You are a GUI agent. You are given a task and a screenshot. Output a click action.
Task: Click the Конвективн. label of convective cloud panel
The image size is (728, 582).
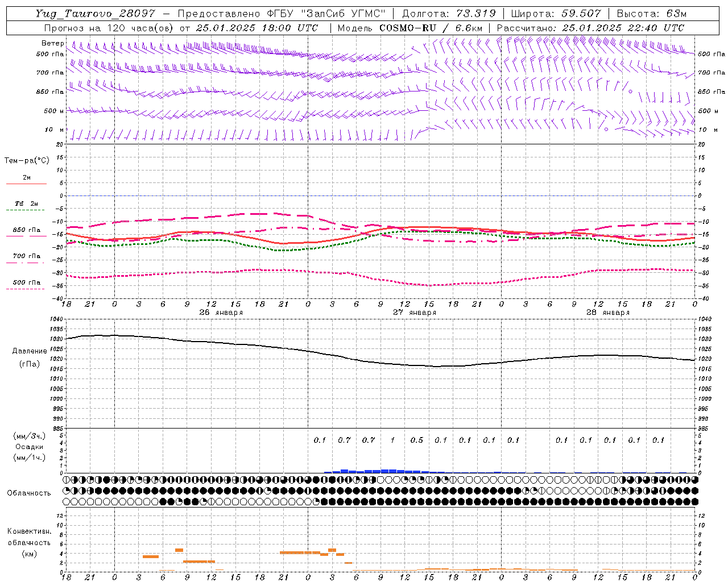[29, 531]
